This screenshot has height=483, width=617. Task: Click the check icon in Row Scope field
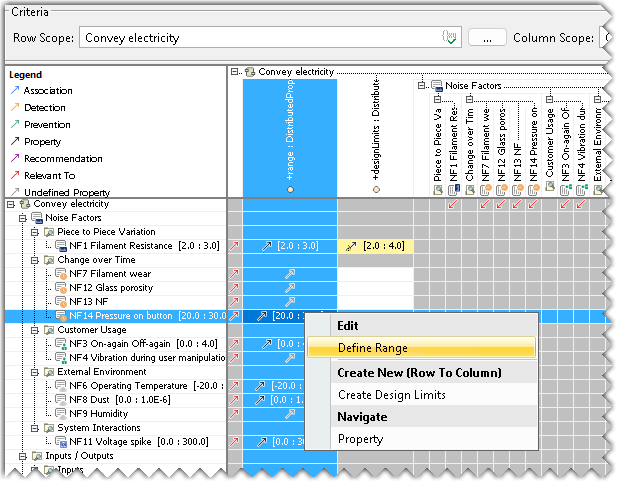point(449,37)
